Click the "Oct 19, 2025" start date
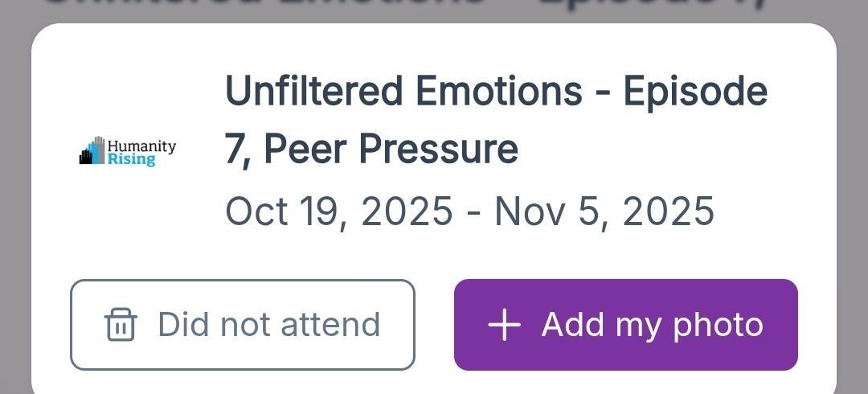This screenshot has height=394, width=868. coord(338,211)
